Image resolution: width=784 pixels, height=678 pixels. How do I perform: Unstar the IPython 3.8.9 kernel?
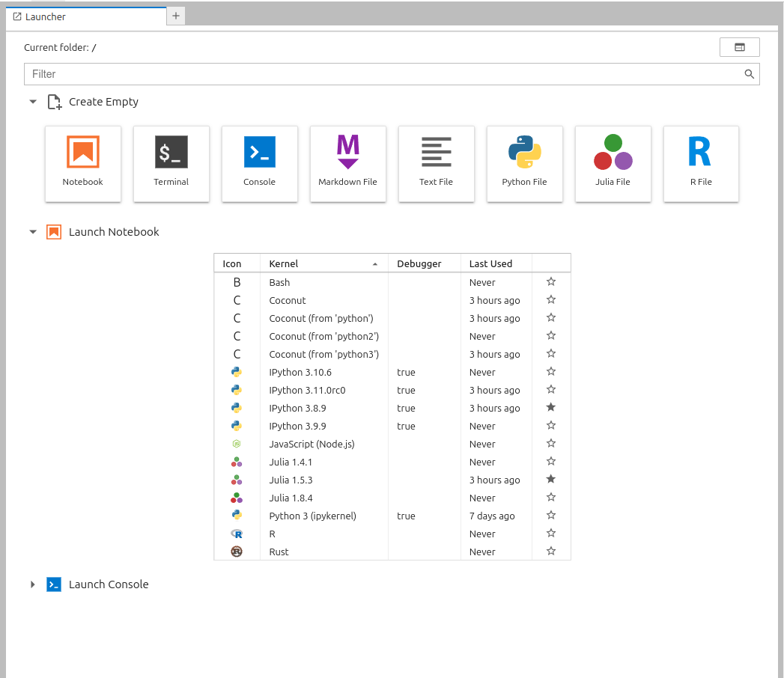tap(551, 408)
